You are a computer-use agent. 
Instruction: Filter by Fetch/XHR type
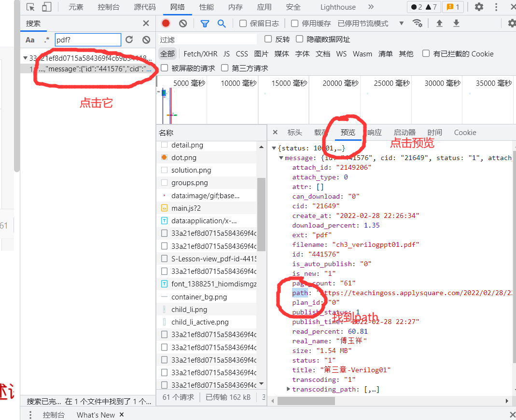tap(200, 54)
